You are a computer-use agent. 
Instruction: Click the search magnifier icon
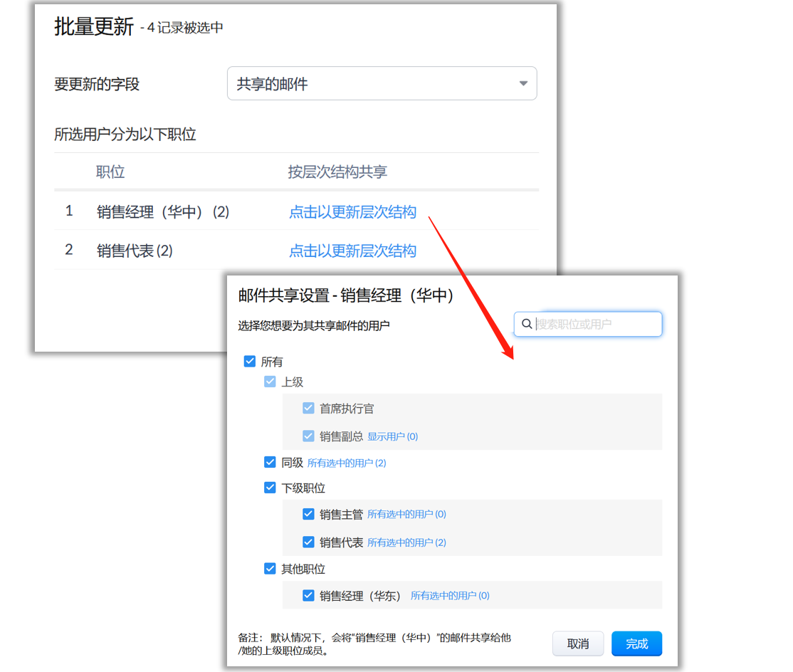point(527,324)
